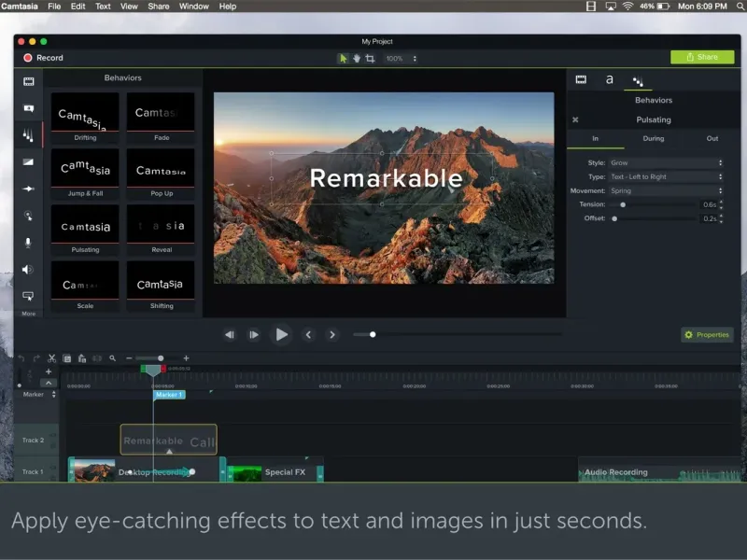Open Audio Effects speaker icon in sidebar

(x=29, y=270)
